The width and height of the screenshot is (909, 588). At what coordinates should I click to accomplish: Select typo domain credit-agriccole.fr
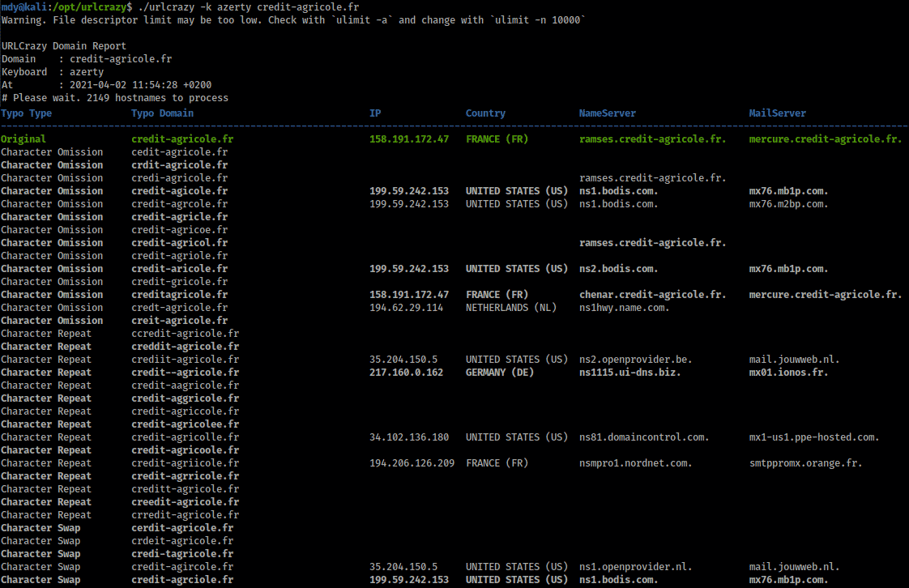(186, 411)
